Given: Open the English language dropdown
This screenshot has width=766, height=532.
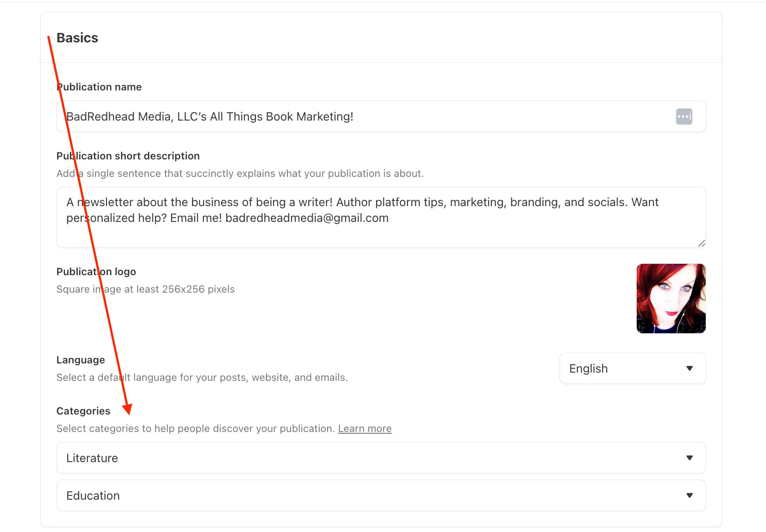Looking at the screenshot, I should [x=632, y=368].
